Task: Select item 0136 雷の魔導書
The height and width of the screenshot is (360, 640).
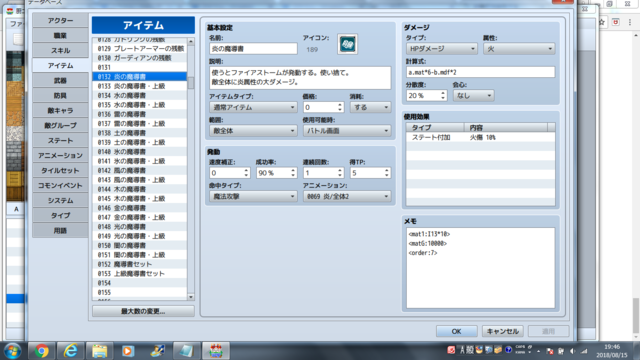Action: (x=140, y=114)
